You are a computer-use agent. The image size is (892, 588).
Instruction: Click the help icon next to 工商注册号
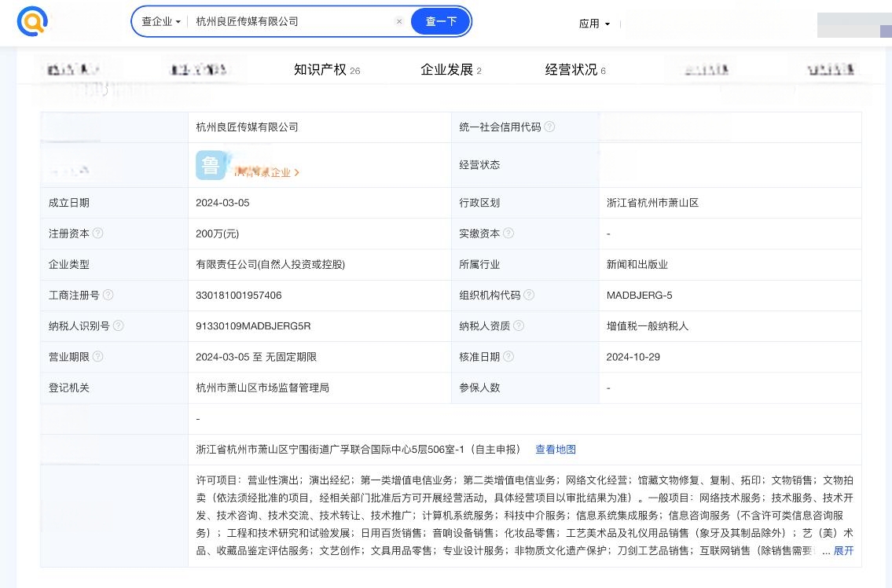coord(108,295)
